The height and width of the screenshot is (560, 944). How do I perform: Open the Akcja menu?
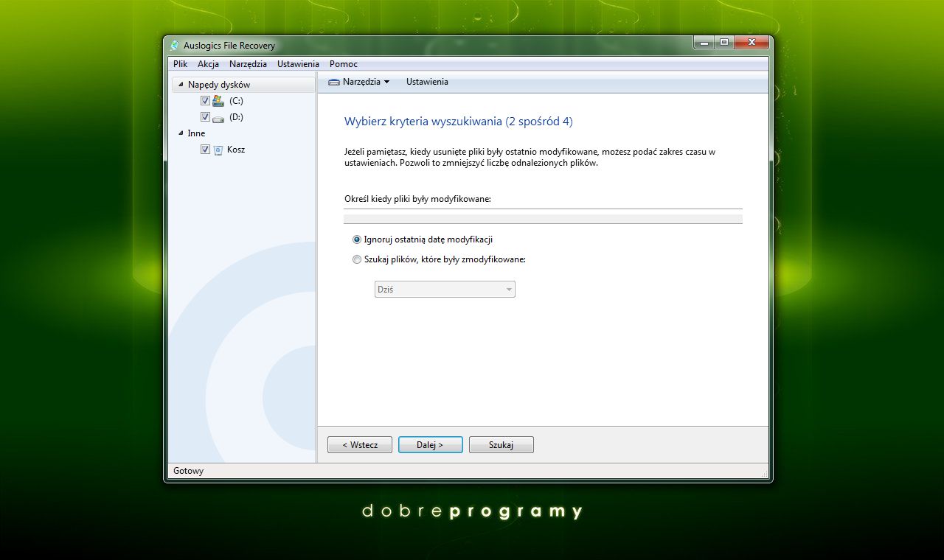pos(208,64)
